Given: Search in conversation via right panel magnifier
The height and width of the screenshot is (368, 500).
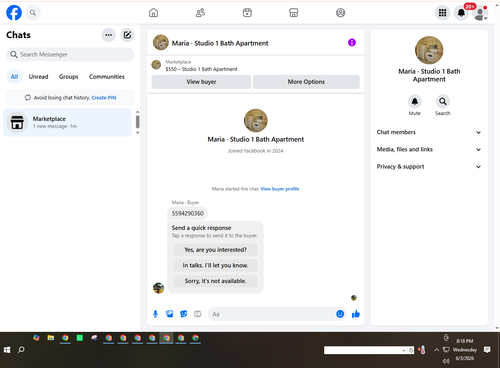Looking at the screenshot, I should pyautogui.click(x=443, y=101).
